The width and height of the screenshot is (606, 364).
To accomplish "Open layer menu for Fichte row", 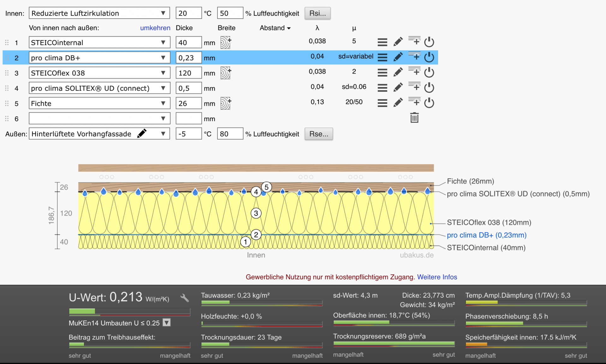I will click(x=382, y=103).
